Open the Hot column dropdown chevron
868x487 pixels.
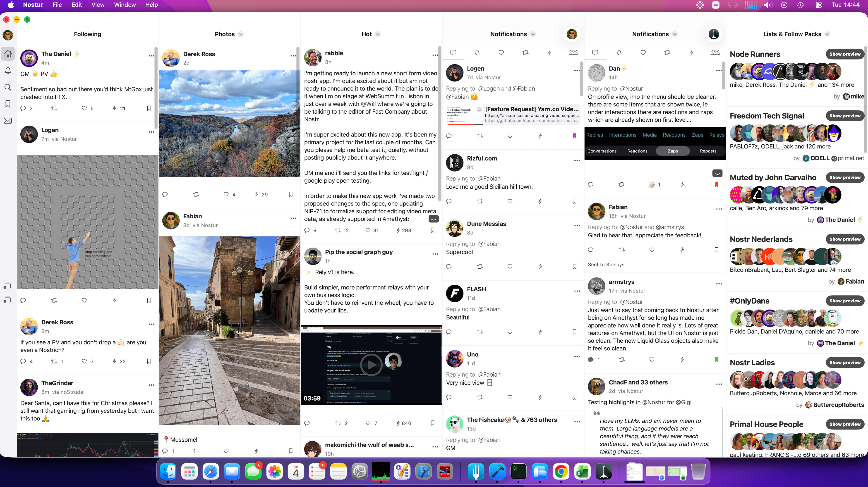(x=378, y=34)
